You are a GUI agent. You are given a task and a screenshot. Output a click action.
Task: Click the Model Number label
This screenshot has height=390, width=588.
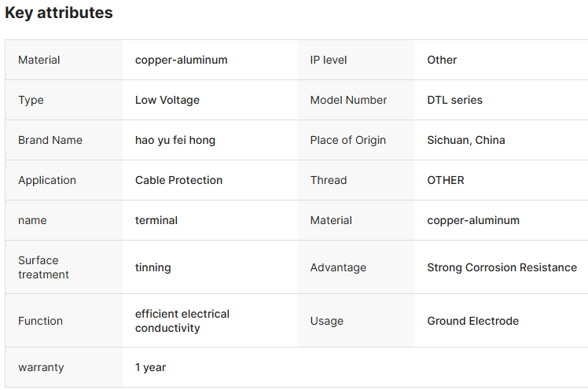[x=348, y=100]
